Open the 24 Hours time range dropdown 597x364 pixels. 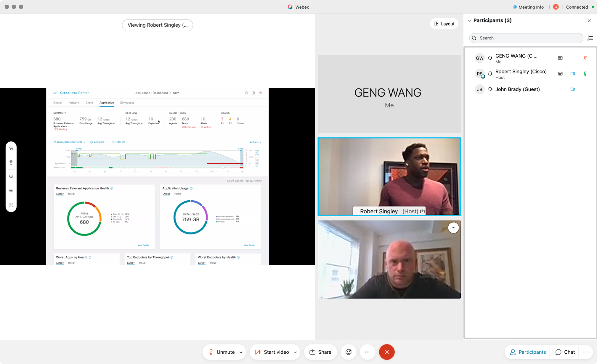click(x=98, y=142)
